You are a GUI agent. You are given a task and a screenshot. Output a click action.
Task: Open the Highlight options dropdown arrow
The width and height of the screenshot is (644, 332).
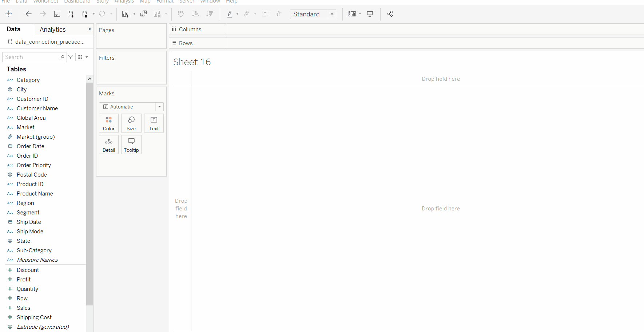[x=237, y=14]
